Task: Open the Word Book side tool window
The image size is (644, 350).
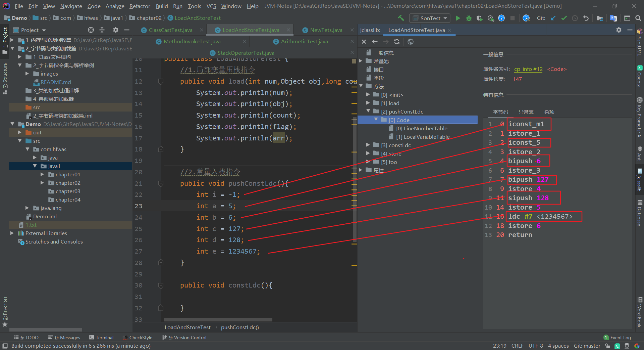Action: [x=639, y=312]
